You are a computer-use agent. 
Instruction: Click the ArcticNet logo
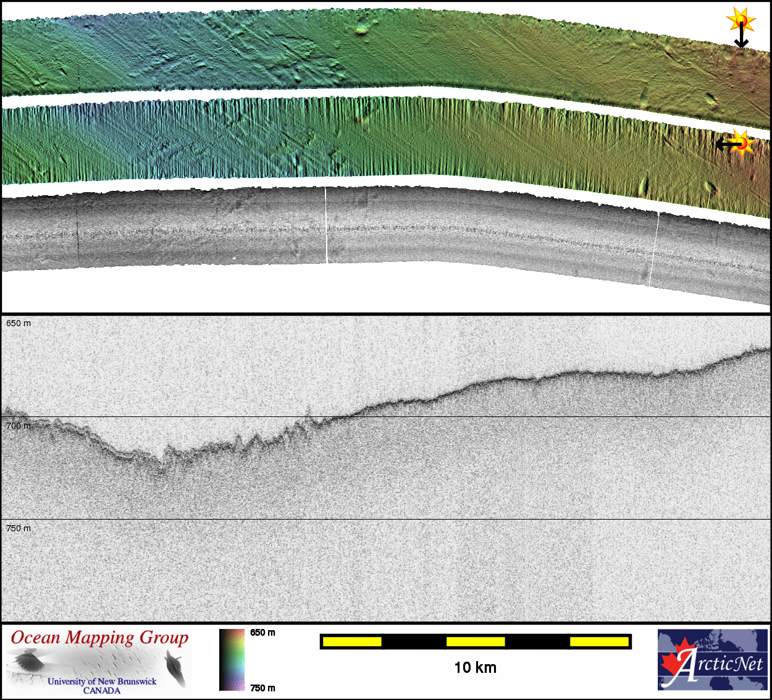pos(713,659)
